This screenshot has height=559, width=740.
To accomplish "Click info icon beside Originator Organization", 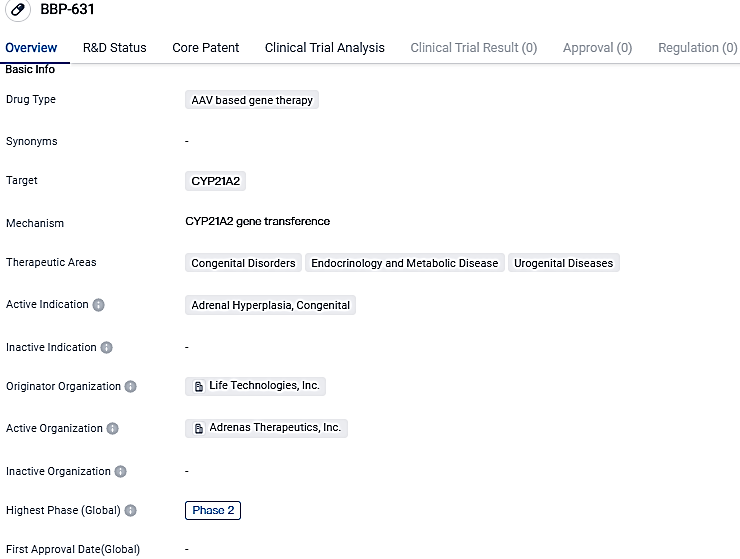I will coord(131,387).
